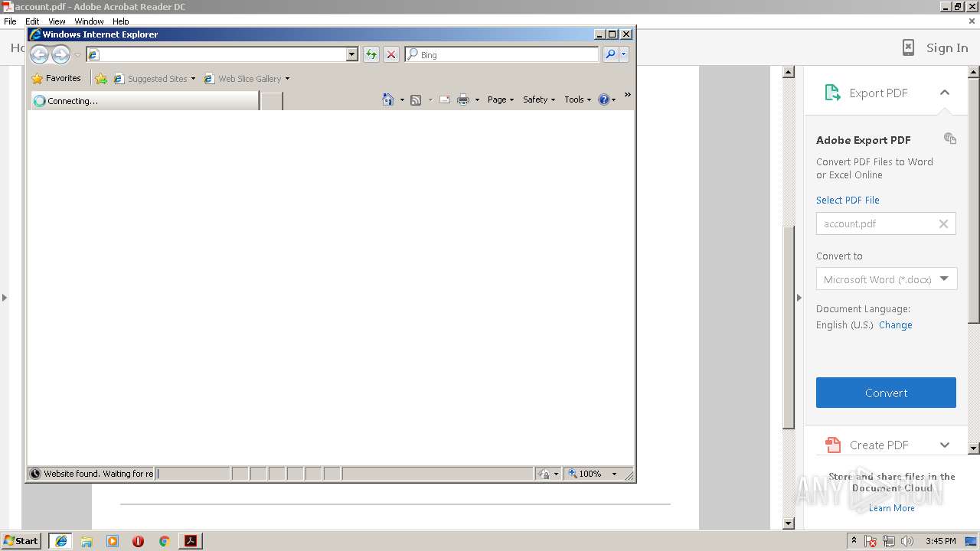Click the network tray icon
The height and width of the screenshot is (551, 980).
(889, 541)
